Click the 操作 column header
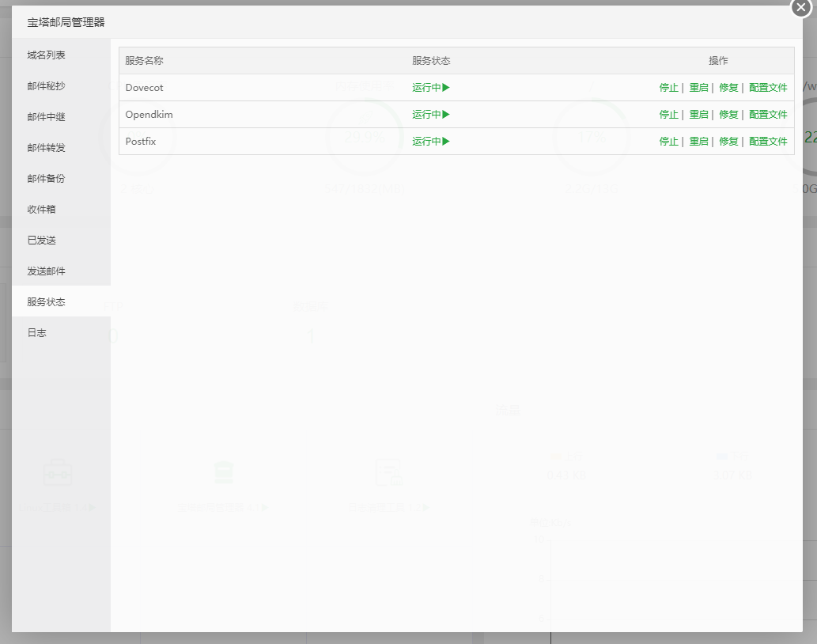This screenshot has width=817, height=644. pos(718,61)
